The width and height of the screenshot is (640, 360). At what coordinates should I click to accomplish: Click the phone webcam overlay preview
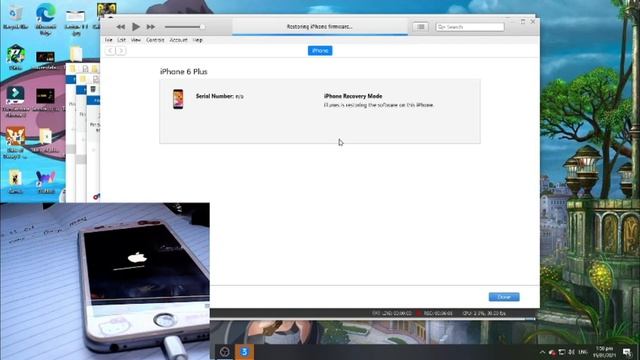pyautogui.click(x=105, y=281)
